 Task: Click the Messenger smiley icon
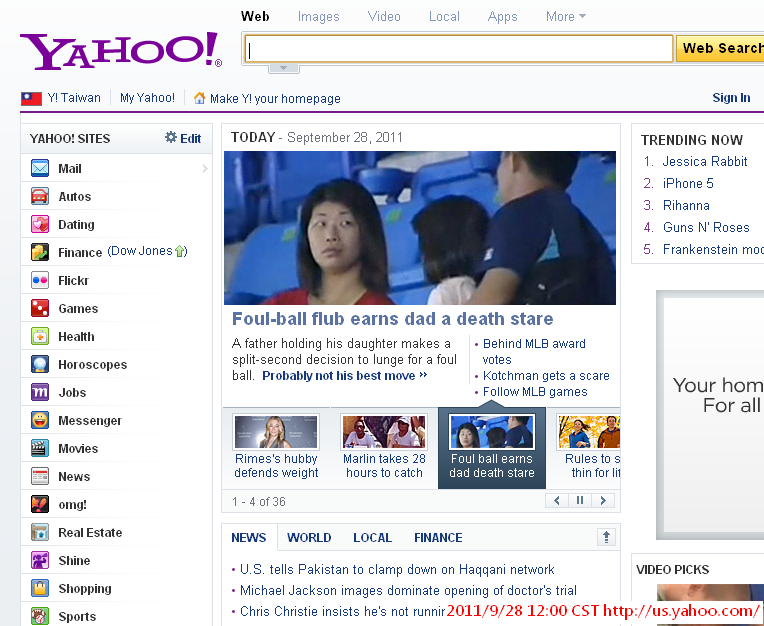point(40,420)
